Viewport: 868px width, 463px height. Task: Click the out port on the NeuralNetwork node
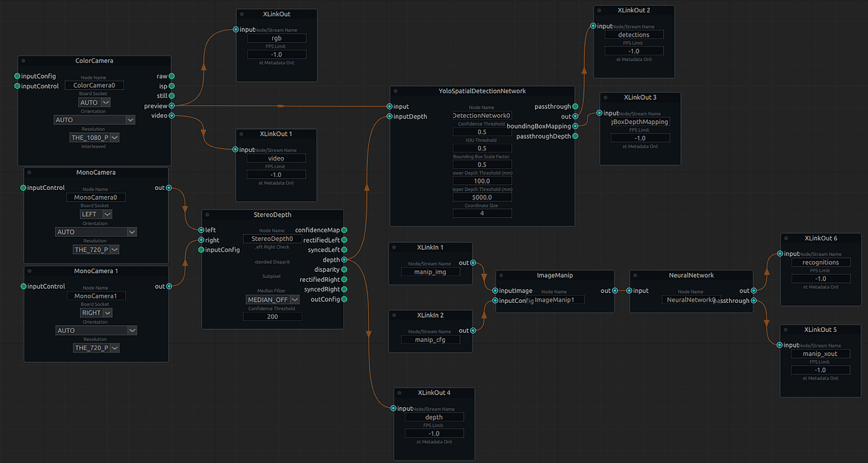pyautogui.click(x=753, y=290)
